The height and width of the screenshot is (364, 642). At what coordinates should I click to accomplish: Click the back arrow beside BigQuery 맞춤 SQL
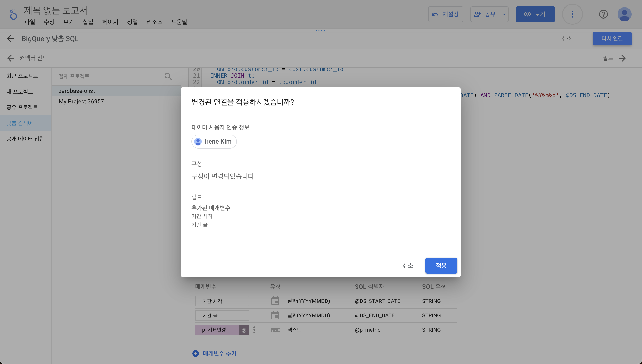10,39
